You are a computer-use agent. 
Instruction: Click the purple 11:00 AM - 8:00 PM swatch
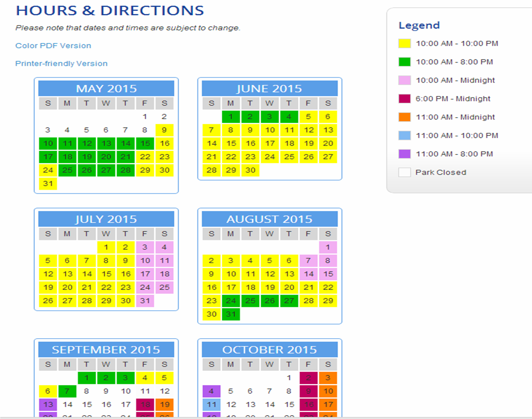(x=404, y=154)
